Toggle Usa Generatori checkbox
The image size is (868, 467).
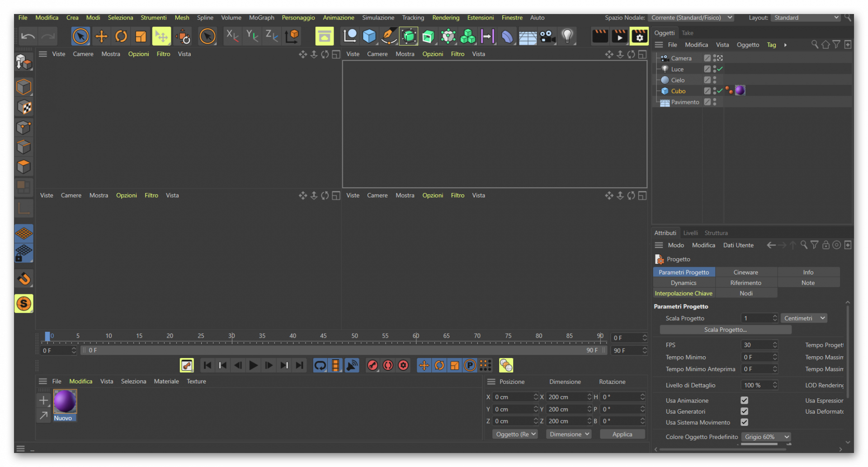click(x=744, y=411)
